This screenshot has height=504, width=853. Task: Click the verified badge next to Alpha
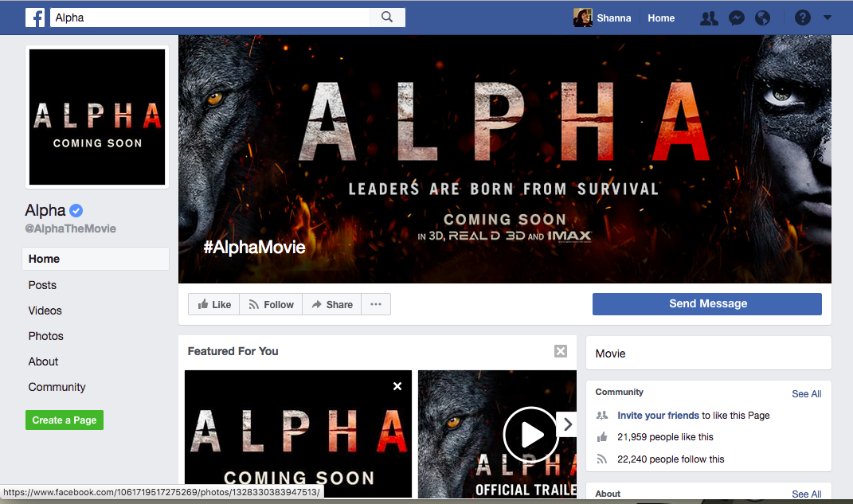[76, 210]
